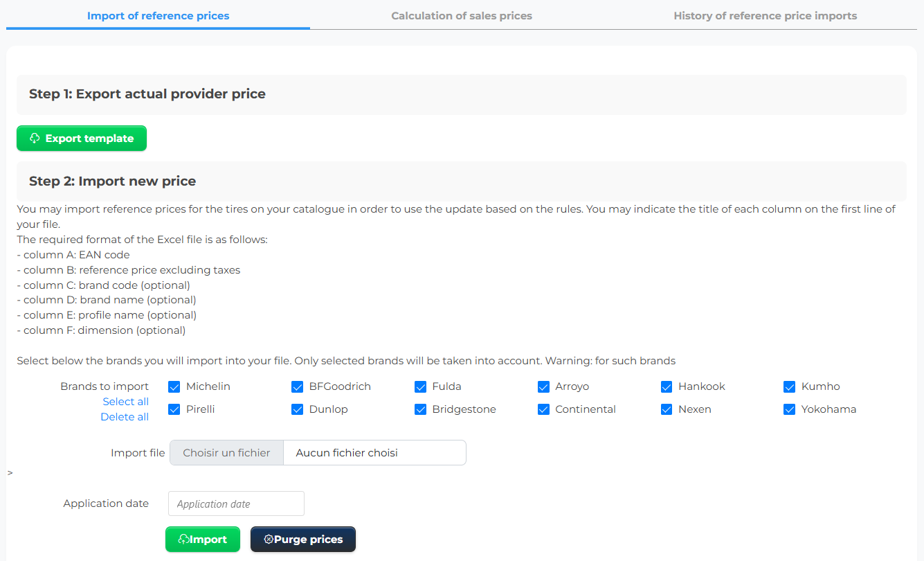Viewport: 924px width, 561px height.
Task: Uncheck the Michelin brand checkbox
Action: [x=174, y=386]
